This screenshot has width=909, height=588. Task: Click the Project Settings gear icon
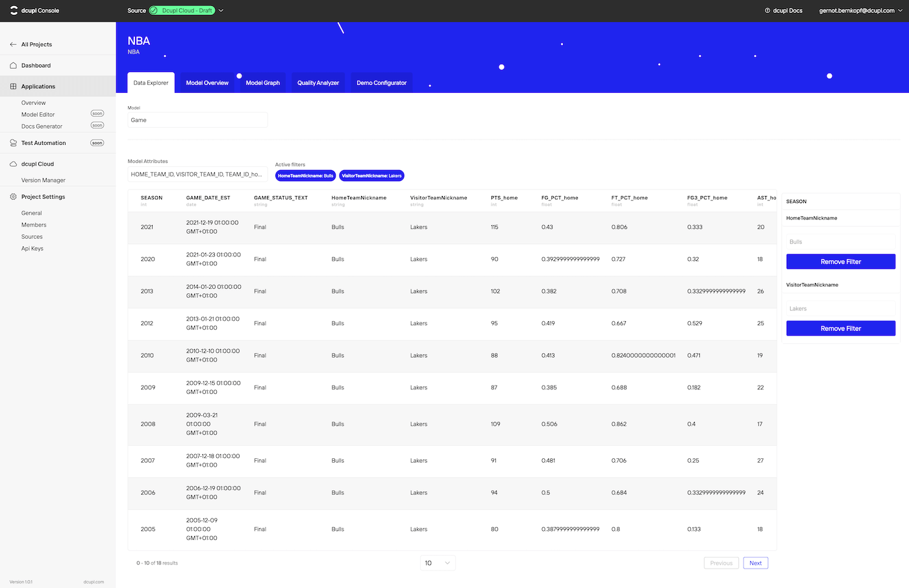tap(13, 197)
